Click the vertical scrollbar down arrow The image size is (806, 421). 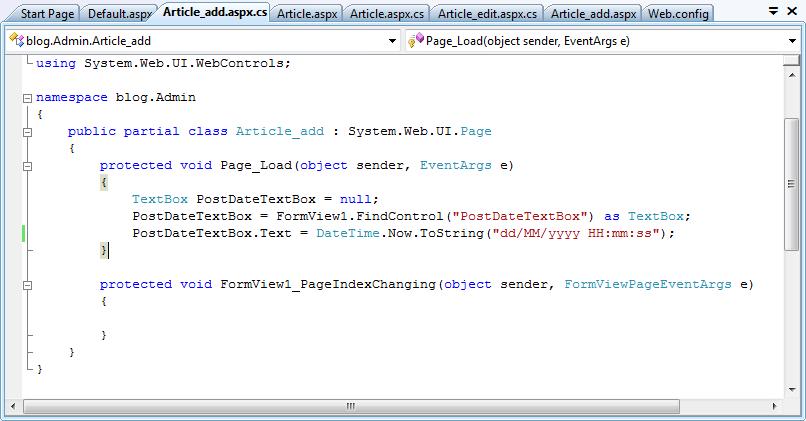point(792,389)
